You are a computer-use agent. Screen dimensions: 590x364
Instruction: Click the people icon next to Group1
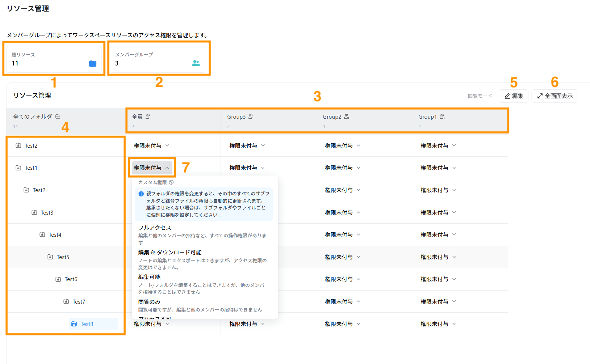point(442,117)
